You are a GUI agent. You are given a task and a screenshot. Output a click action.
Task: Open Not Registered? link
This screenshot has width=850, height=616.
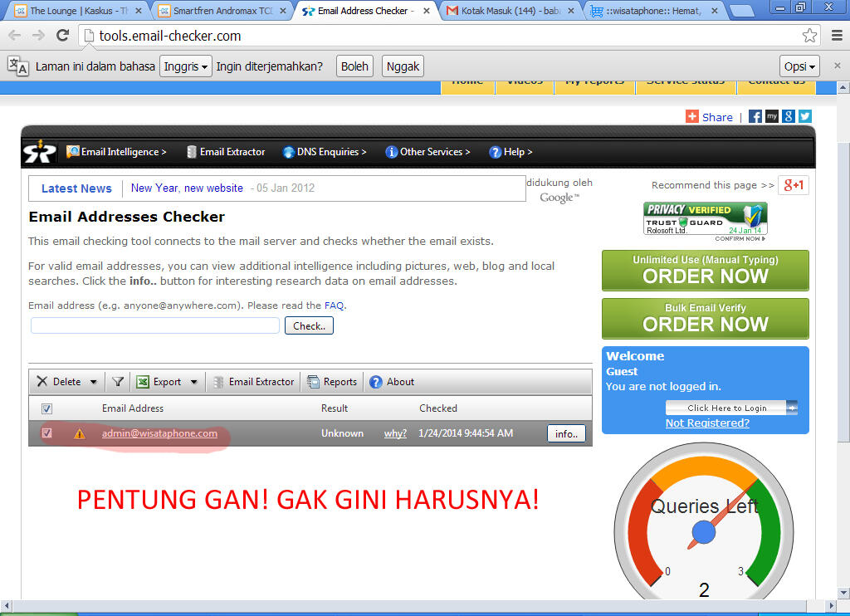(x=707, y=423)
